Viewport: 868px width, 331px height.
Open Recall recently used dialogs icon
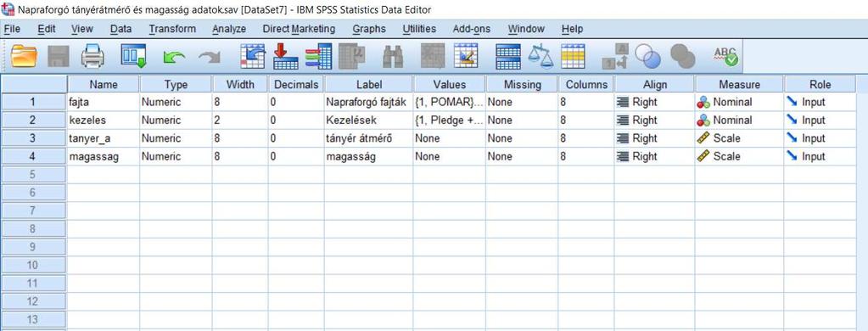tap(133, 56)
